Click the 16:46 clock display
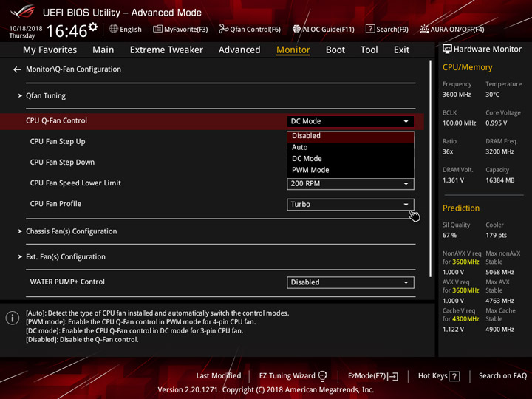The height and width of the screenshot is (399, 532). [x=66, y=31]
